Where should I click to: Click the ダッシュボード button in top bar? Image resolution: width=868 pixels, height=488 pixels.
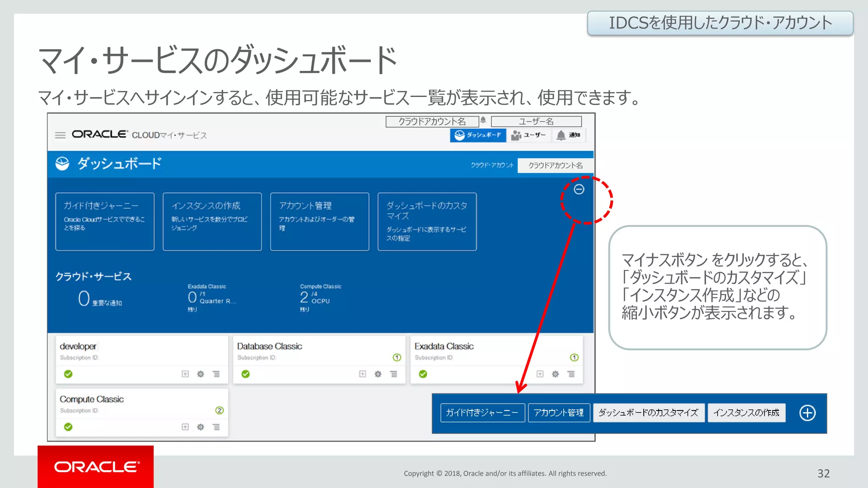click(x=478, y=135)
